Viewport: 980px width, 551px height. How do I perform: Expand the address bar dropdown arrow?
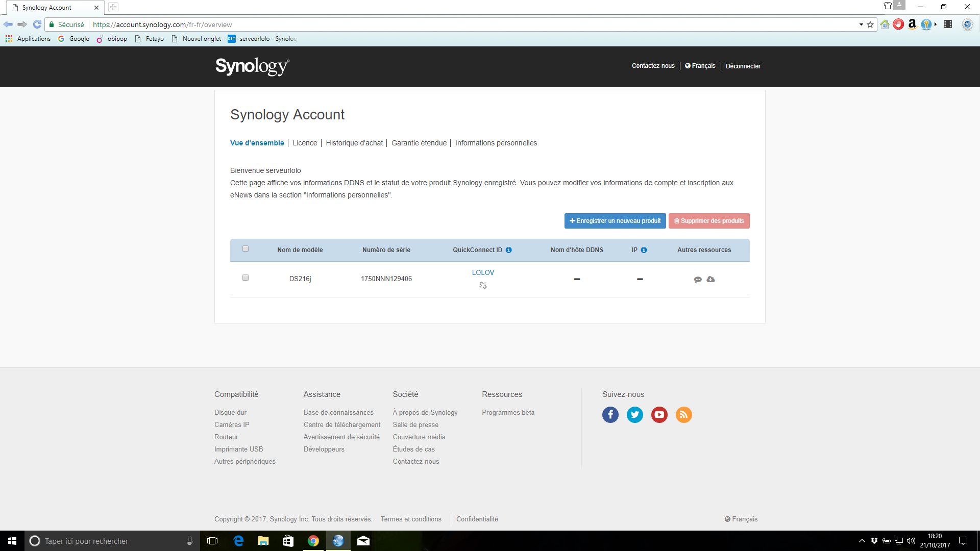tap(861, 24)
